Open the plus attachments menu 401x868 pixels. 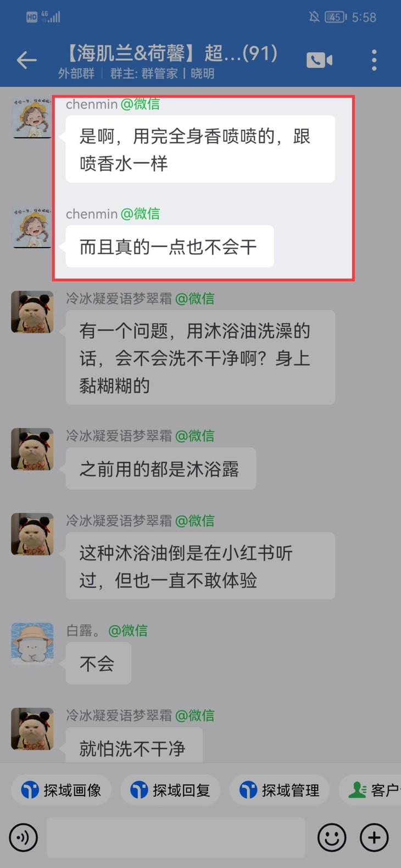click(x=374, y=838)
